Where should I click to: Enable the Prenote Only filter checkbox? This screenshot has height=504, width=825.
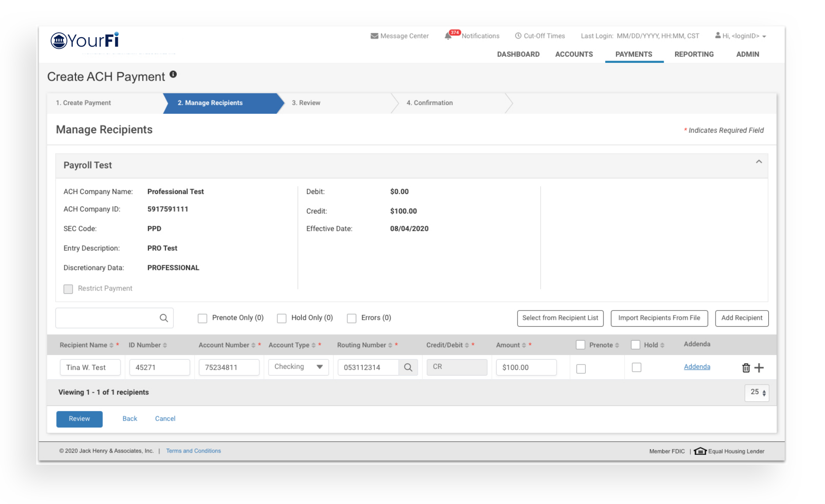(202, 318)
